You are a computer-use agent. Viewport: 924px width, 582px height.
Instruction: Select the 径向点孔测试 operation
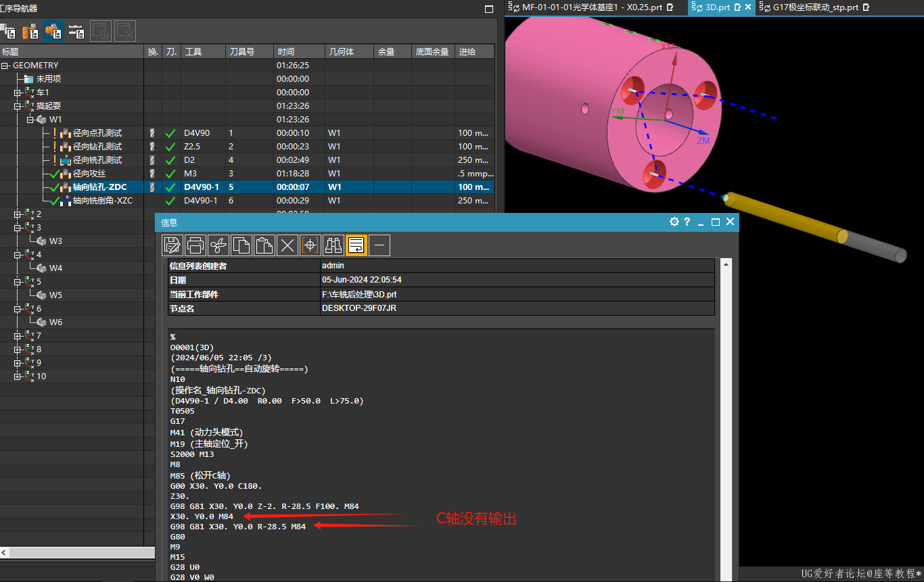click(97, 133)
